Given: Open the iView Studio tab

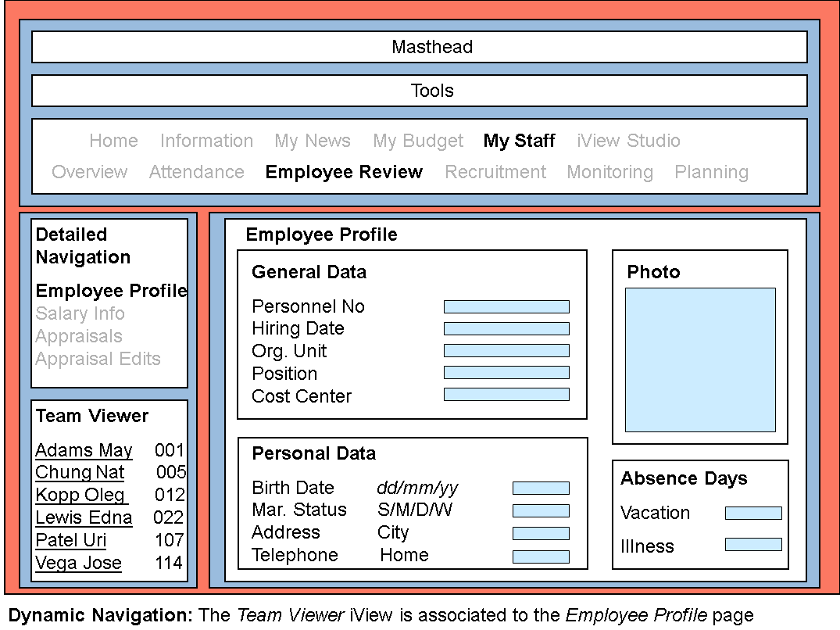Looking at the screenshot, I should pyautogui.click(x=628, y=141).
